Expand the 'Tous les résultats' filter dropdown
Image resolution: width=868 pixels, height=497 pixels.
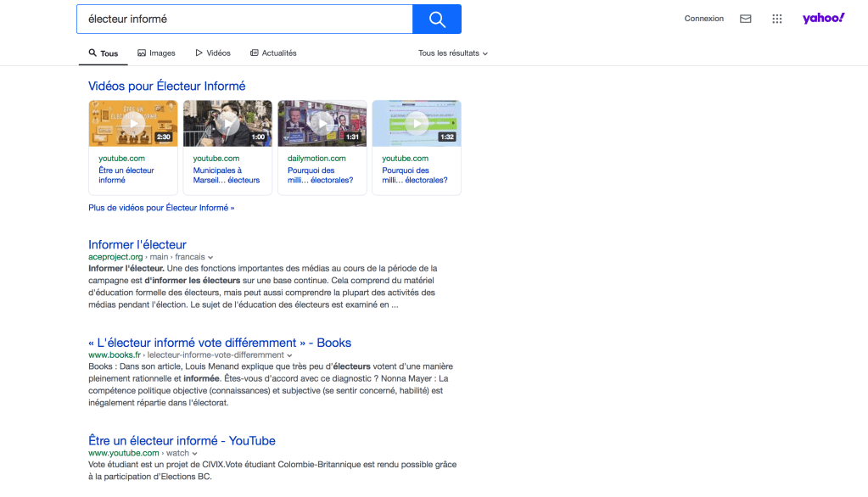tap(453, 53)
